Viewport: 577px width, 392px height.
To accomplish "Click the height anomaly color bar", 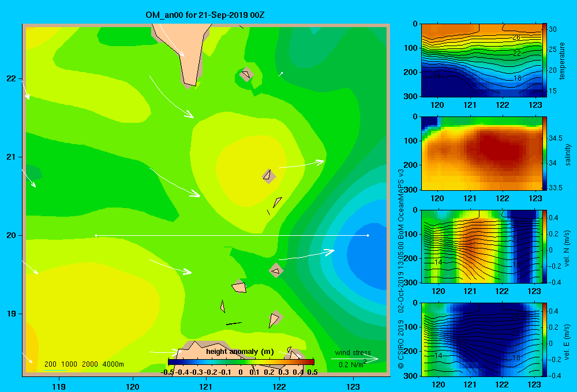I will (x=241, y=362).
